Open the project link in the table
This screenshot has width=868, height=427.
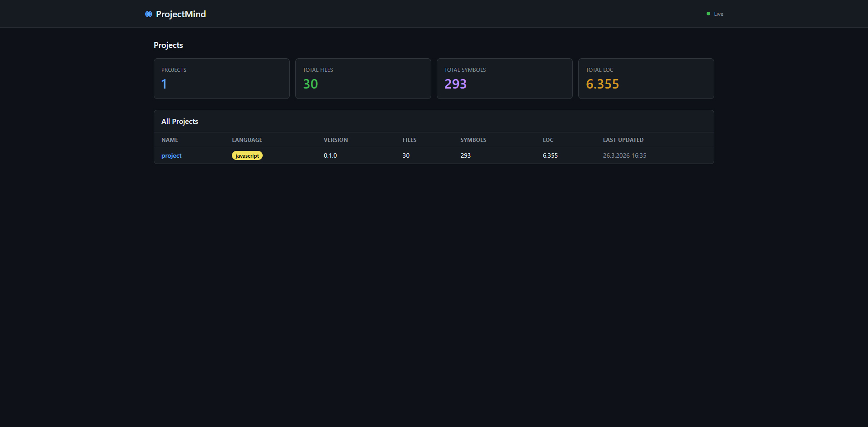[x=171, y=155]
